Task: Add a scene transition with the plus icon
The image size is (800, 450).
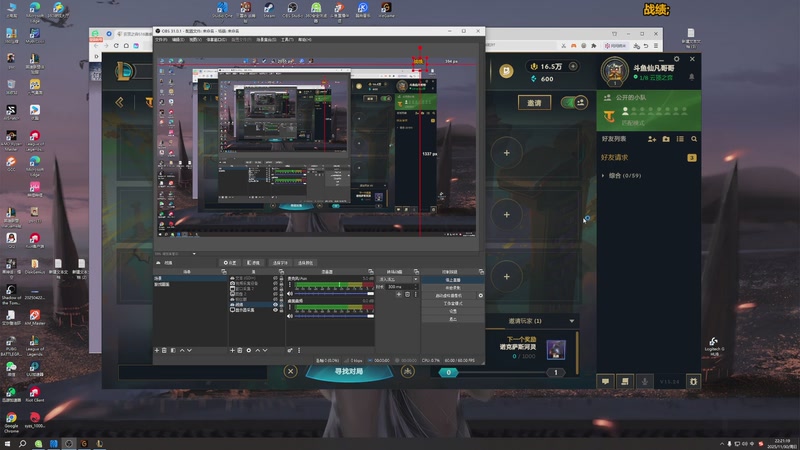Action: click(x=398, y=294)
